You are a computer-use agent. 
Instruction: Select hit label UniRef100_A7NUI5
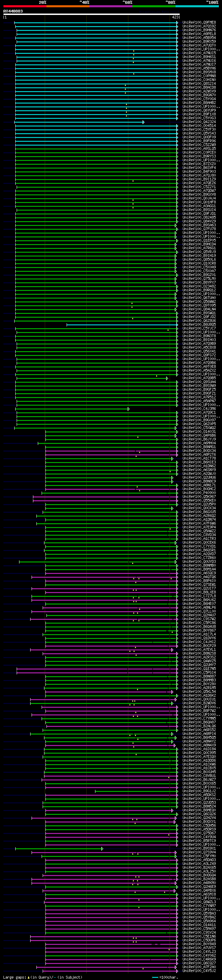pyautogui.click(x=199, y=53)
